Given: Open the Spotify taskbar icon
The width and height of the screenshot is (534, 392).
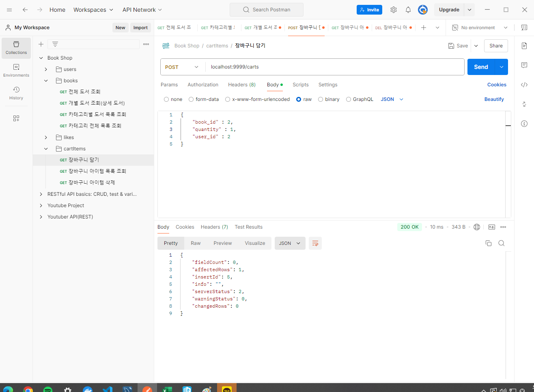Looking at the screenshot, I should click(47, 389).
